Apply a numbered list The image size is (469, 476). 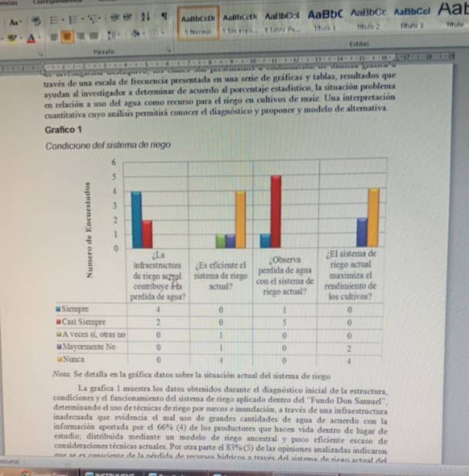[73, 20]
